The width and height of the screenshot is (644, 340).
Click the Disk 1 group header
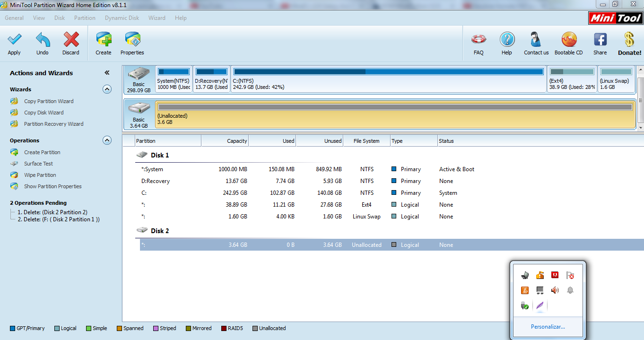pyautogui.click(x=153, y=155)
